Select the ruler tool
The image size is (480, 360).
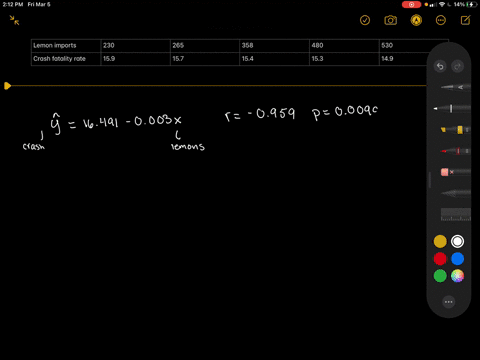click(x=456, y=214)
